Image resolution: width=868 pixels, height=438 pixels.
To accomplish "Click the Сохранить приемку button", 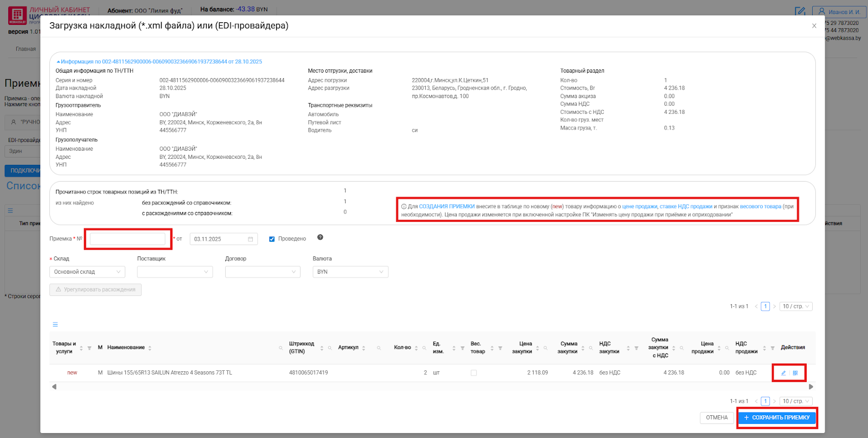I will (x=777, y=418).
